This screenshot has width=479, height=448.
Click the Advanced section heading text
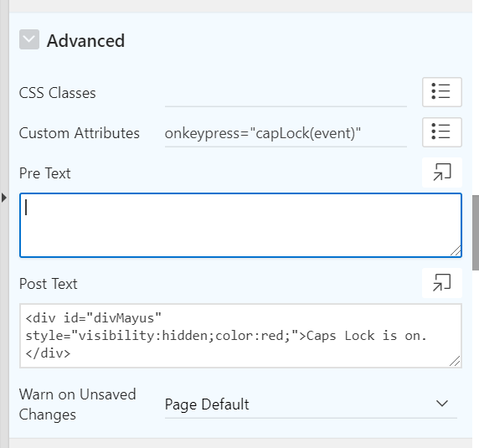click(x=86, y=41)
